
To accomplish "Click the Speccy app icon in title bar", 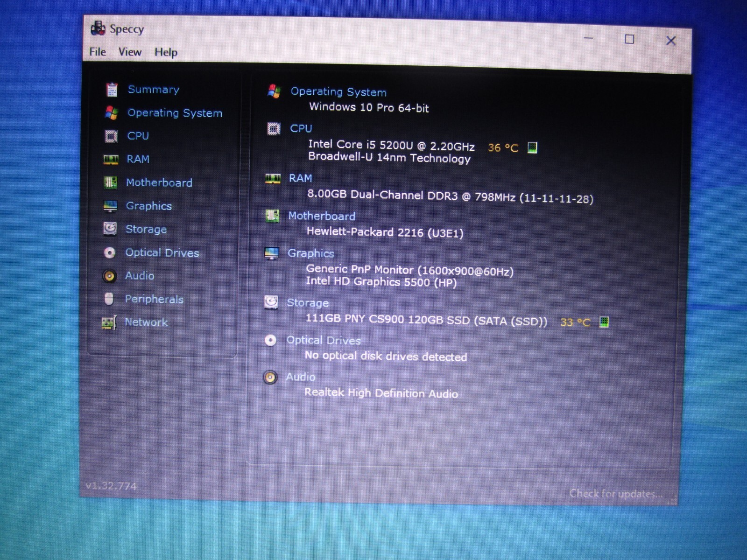I will 98,28.
